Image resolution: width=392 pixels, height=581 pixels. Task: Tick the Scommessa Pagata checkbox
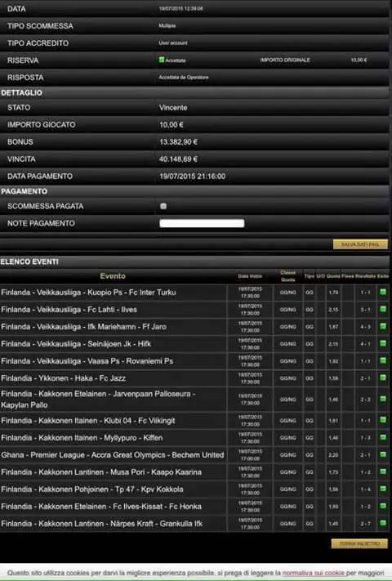click(163, 206)
